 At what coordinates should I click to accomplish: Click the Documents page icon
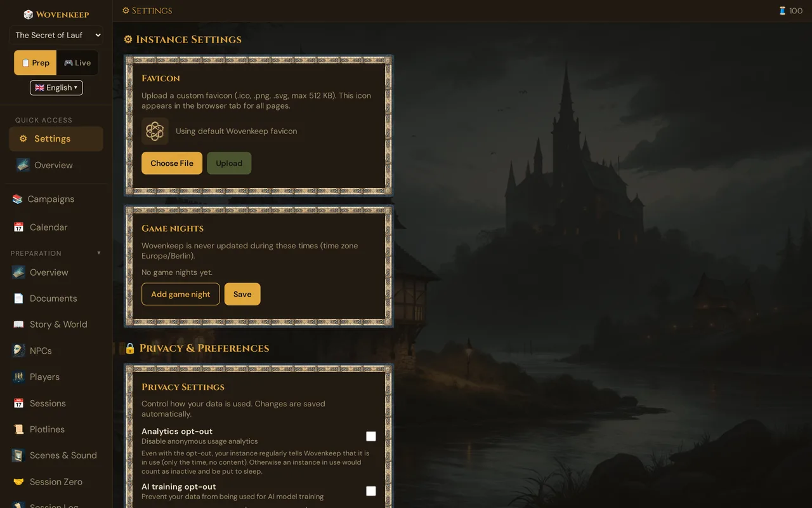(18, 298)
